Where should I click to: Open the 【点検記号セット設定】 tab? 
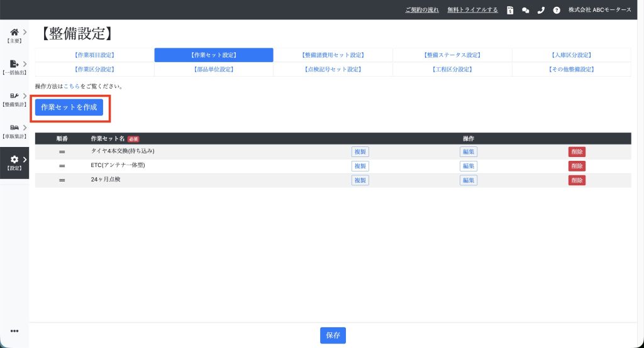pyautogui.click(x=333, y=69)
